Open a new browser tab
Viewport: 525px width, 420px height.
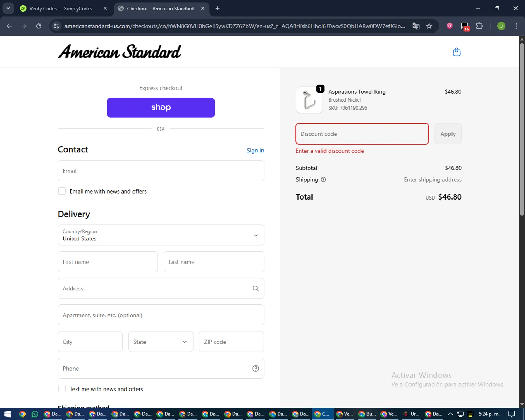point(217,8)
